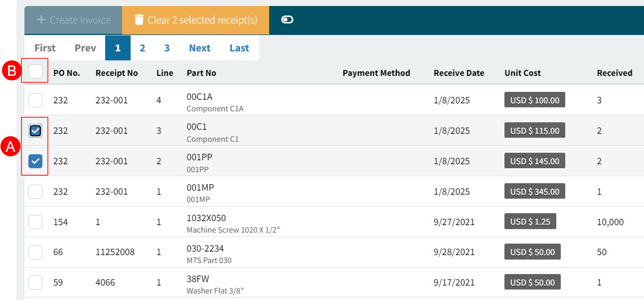The height and width of the screenshot is (300, 644).
Task: Uncheck the receipt for part 00C1
Action: pos(35,130)
